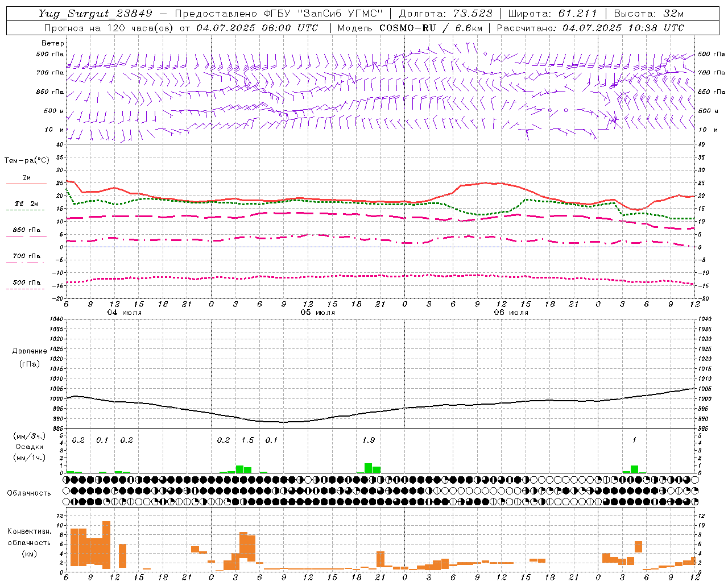The height and width of the screenshot is (582, 728).
Task: Click the (км) unit under convective cloud
Action: point(30,554)
